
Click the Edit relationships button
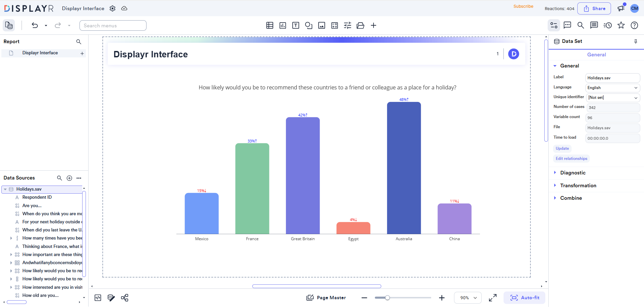click(571, 159)
